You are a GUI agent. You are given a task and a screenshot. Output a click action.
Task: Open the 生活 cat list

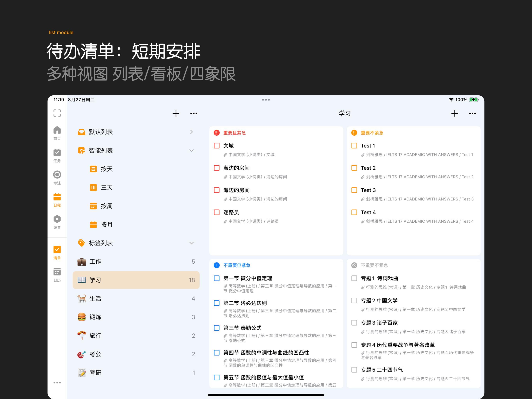pos(136,299)
